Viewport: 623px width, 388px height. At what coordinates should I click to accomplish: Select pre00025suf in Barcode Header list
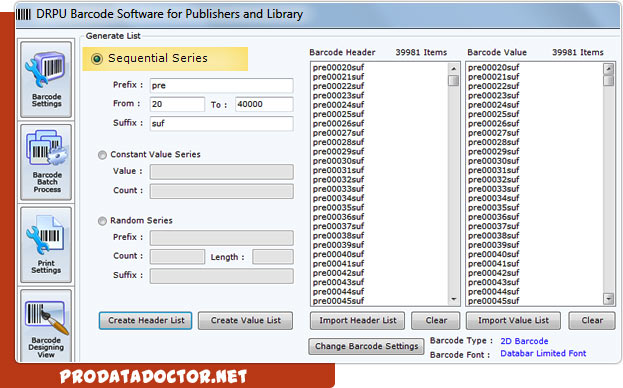(x=338, y=114)
